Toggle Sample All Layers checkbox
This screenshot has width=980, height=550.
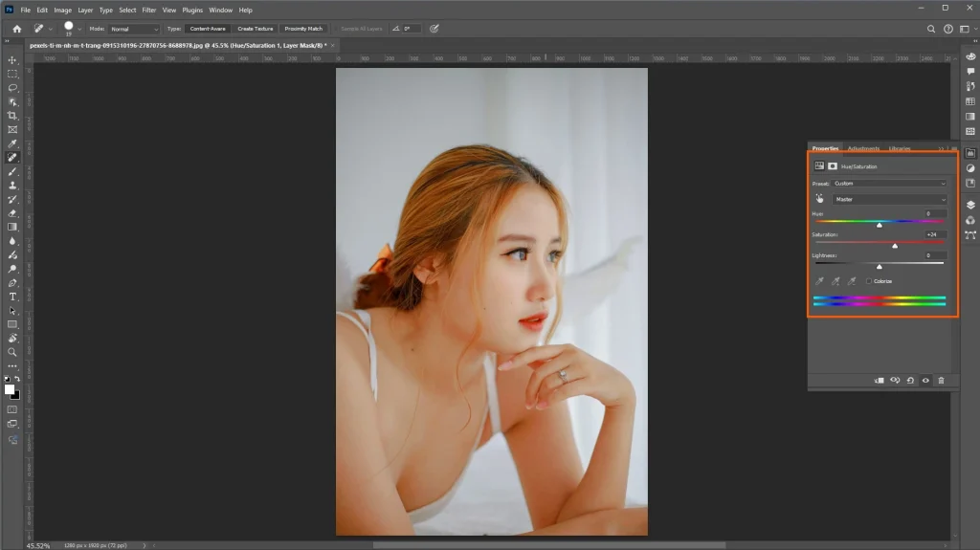pyautogui.click(x=336, y=29)
